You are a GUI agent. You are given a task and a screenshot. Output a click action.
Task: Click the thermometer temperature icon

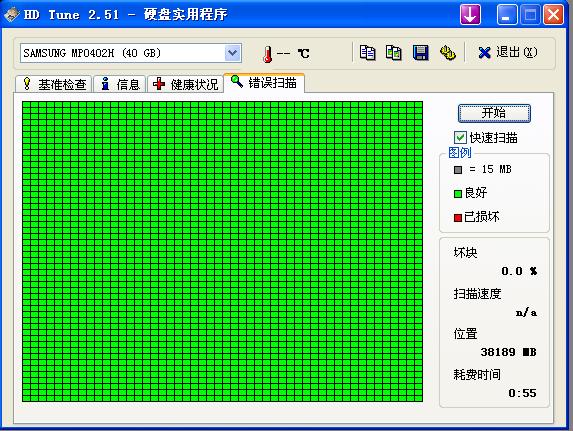[x=268, y=54]
